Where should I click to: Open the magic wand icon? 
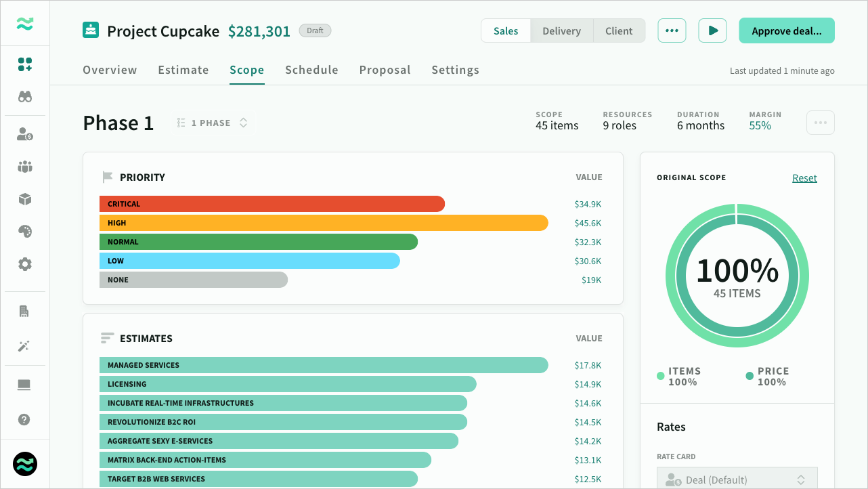coord(24,346)
